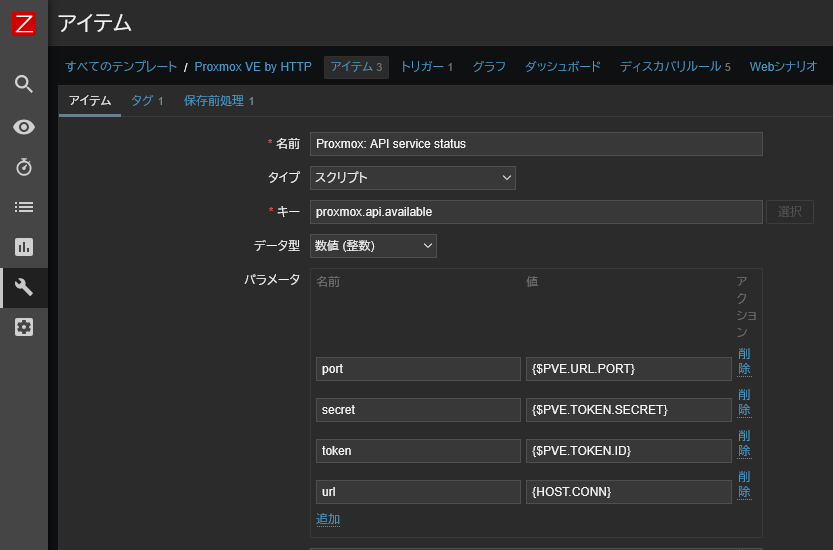The image size is (833, 550).
Task: Click the {$PVE.TOKEN.SECRET} value field
Action: click(628, 410)
